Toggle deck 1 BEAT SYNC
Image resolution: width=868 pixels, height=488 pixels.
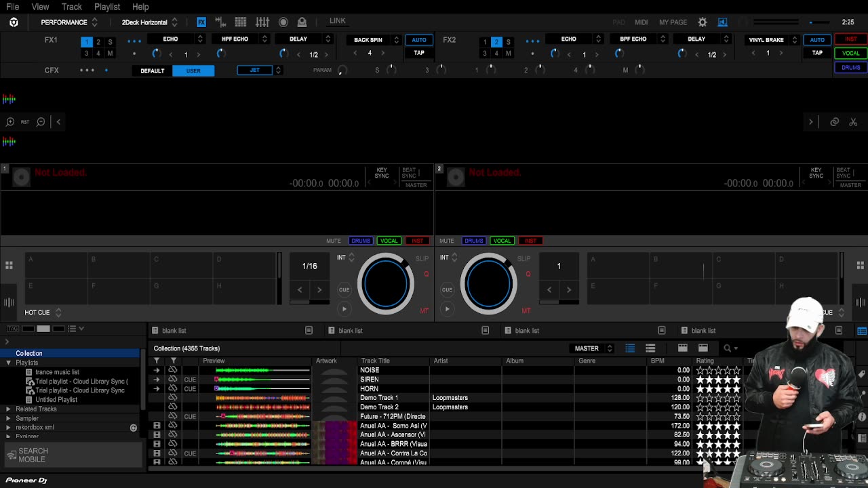(409, 173)
